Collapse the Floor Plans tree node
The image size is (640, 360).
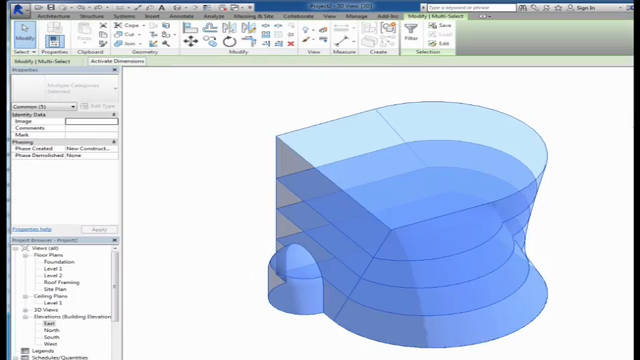[25, 255]
